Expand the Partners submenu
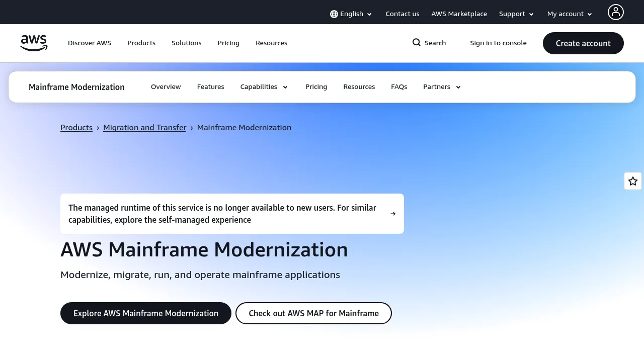Viewport: 644px width, 362px height. click(x=442, y=87)
